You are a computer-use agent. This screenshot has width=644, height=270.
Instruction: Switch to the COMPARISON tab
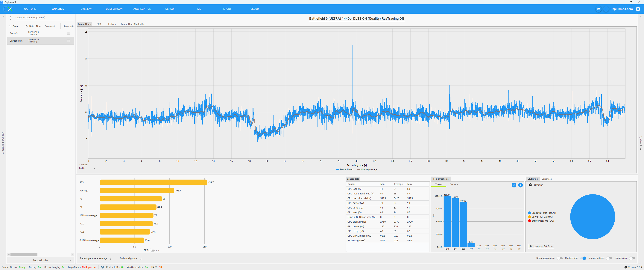tap(114, 9)
